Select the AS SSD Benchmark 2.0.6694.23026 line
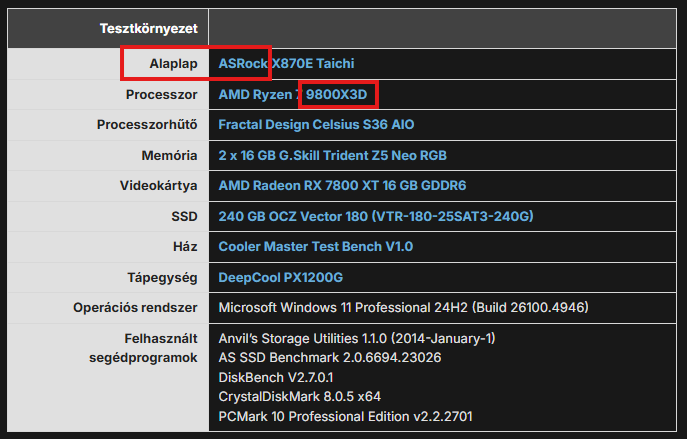 (329, 358)
